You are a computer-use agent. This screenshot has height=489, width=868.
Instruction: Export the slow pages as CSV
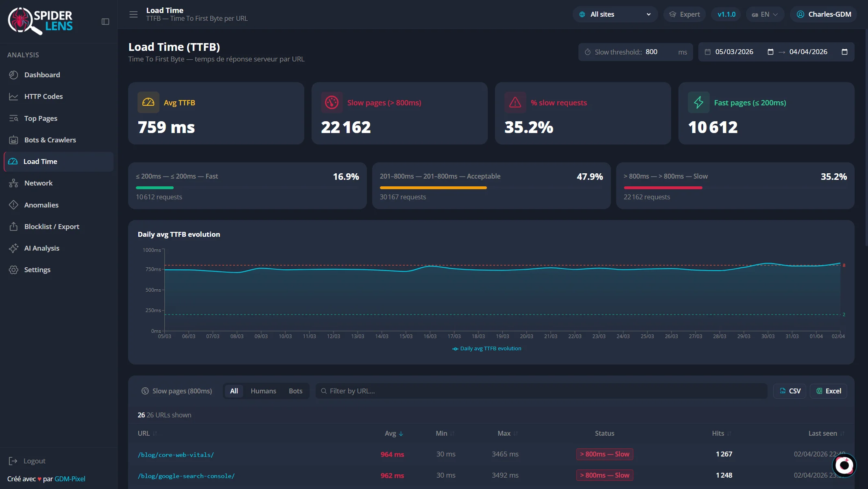coord(789,391)
